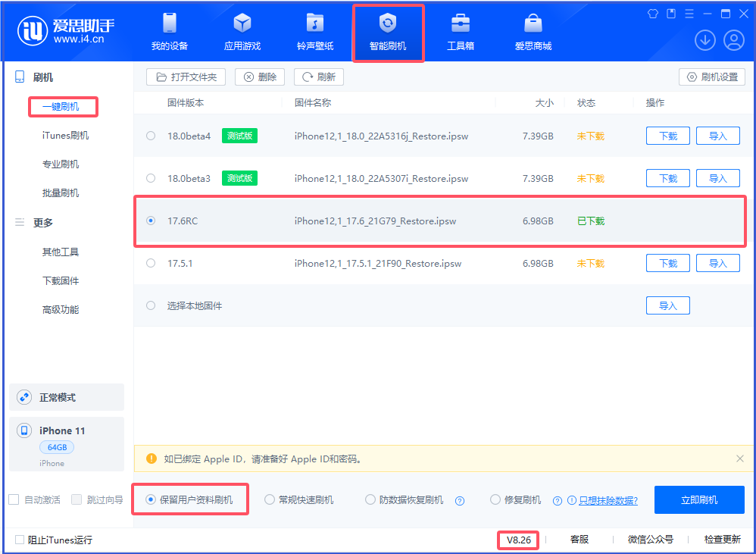Select the 18.0beta4 firmware radio button
The image size is (756, 554).
pyautogui.click(x=150, y=136)
